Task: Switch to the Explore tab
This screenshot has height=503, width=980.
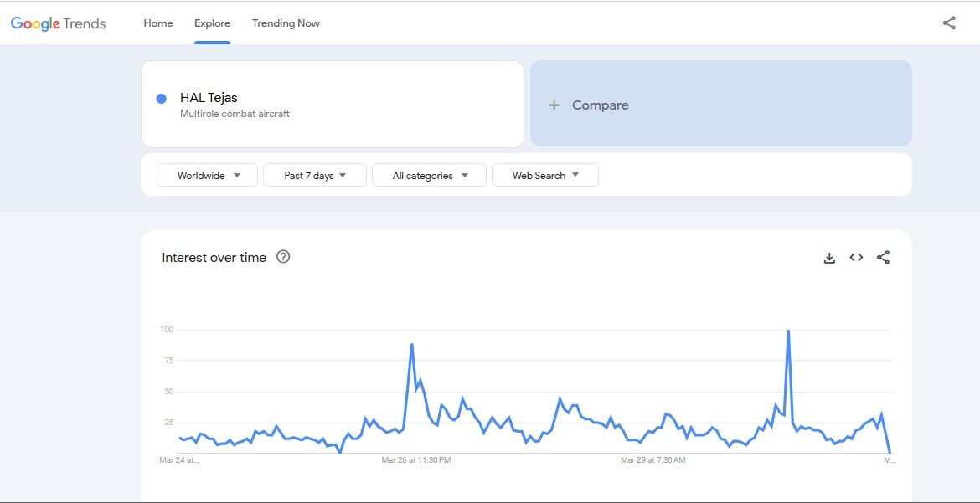Action: [x=212, y=23]
